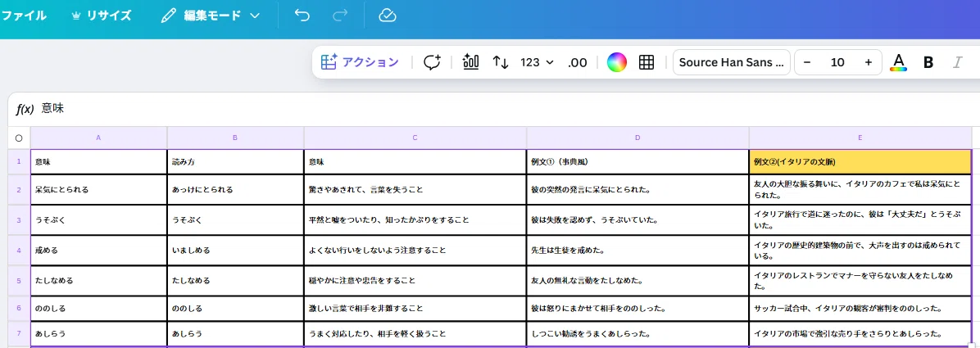Increase font size with plus button
Viewport: 980px width, 348px height.
click(868, 62)
